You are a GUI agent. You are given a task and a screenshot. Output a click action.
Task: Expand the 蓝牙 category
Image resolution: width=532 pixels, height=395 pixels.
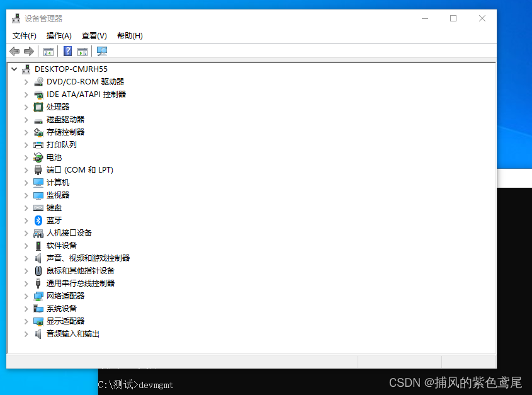[x=26, y=220]
